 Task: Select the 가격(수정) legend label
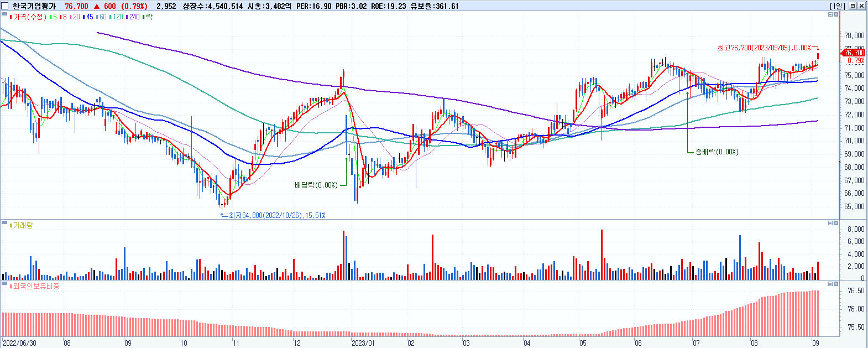[29, 17]
